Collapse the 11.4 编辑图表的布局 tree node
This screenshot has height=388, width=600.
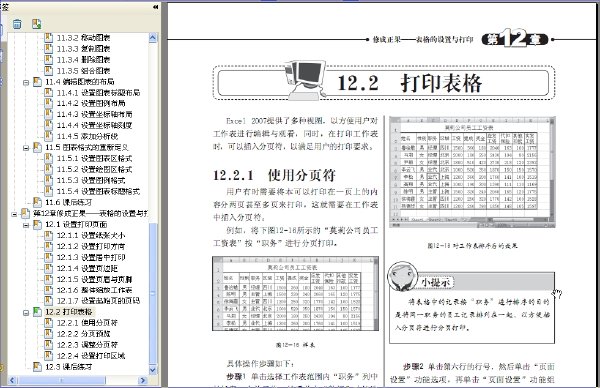coord(26,82)
